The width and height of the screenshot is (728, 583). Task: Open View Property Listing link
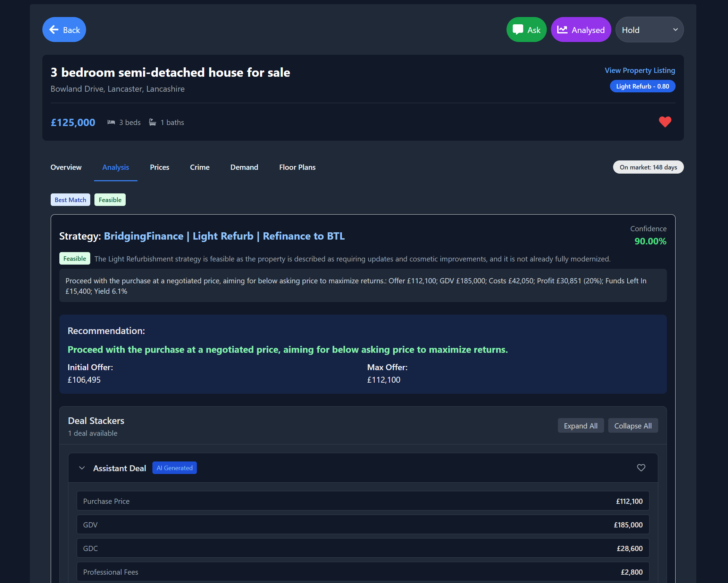tap(639, 70)
